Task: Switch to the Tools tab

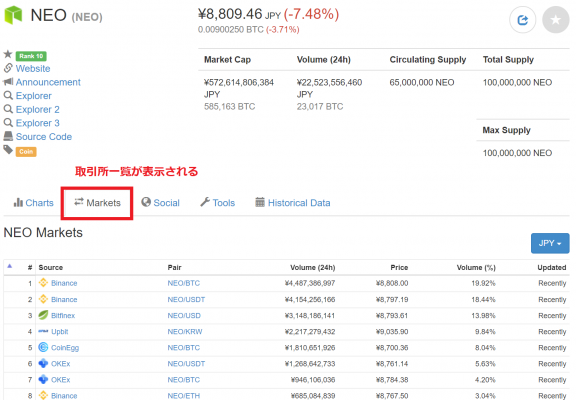Action: 217,203
